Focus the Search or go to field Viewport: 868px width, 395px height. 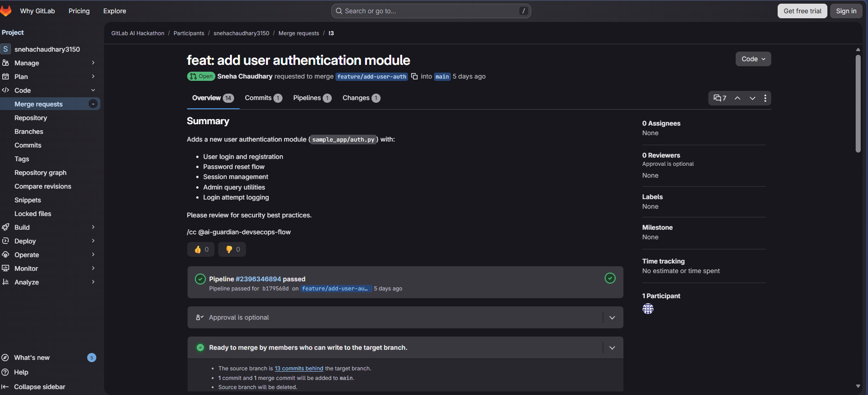(x=431, y=11)
